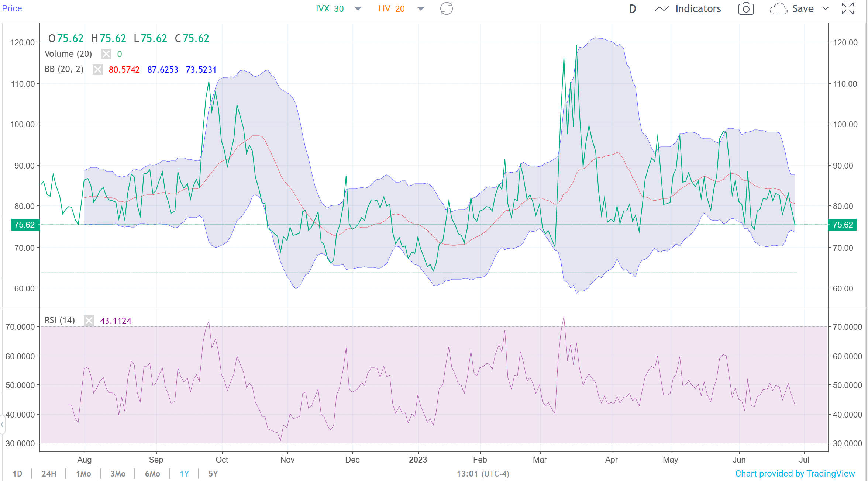Click the Low value L 75.62
This screenshot has width=868, height=481.
point(150,38)
